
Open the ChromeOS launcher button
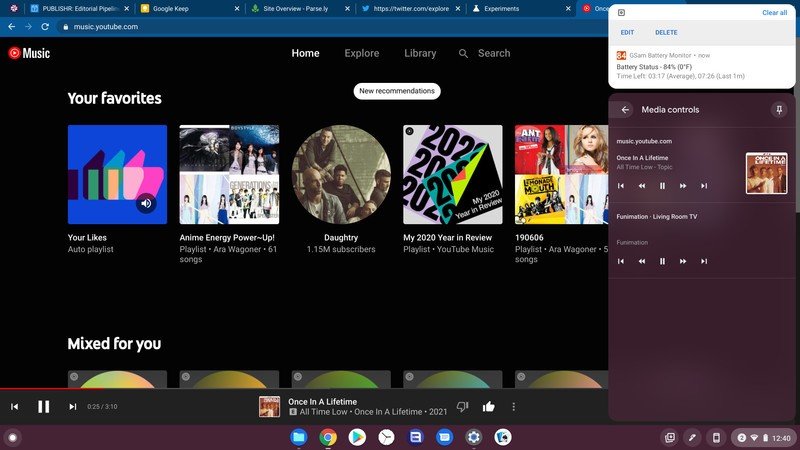tap(13, 437)
